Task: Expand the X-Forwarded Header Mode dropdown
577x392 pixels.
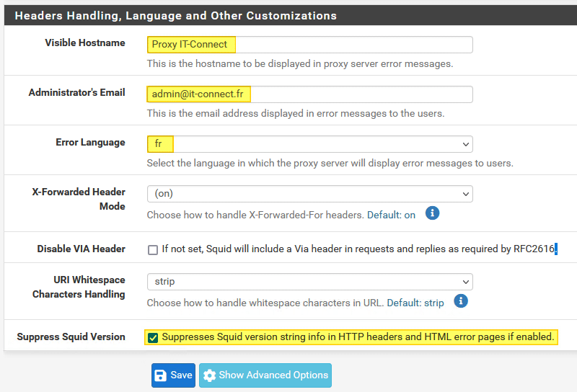Action: click(309, 194)
